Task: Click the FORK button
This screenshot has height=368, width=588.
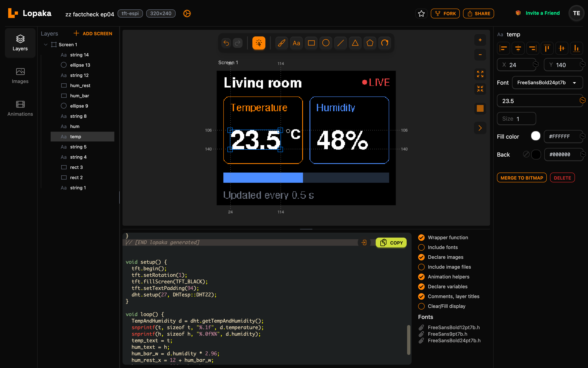Action: click(445, 13)
